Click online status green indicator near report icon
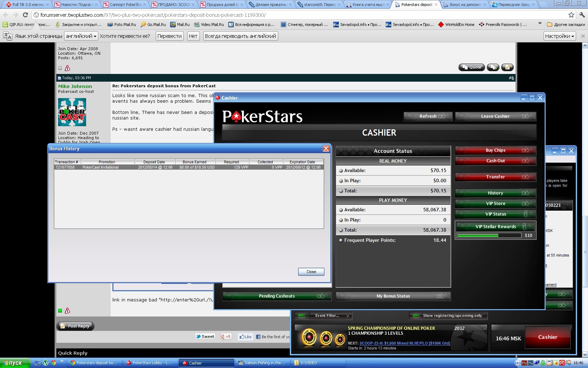588x368 pixels. (60, 311)
